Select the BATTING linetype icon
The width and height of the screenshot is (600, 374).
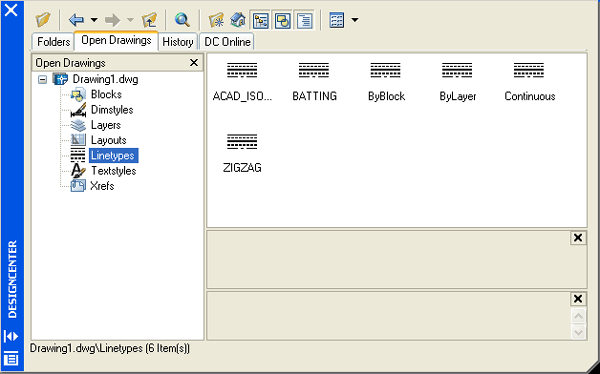click(x=314, y=70)
